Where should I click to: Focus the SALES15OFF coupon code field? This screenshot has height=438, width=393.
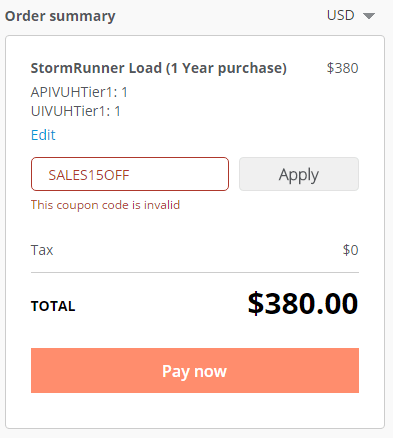click(130, 174)
